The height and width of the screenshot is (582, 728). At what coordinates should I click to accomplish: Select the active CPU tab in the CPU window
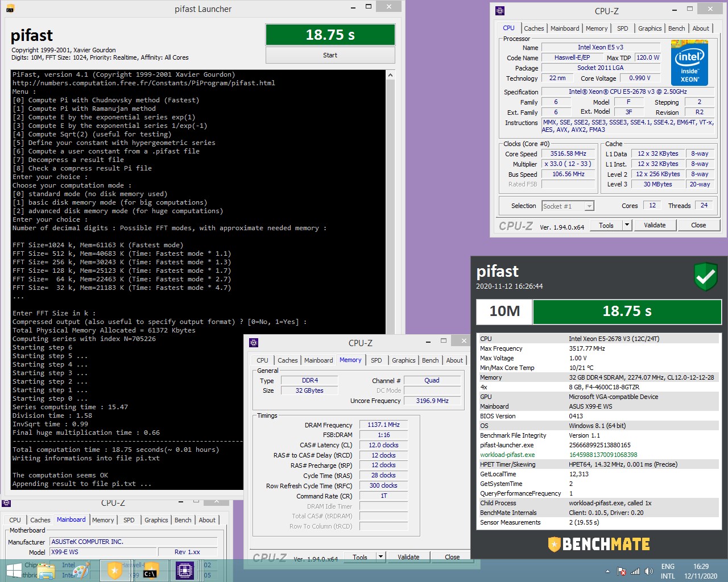point(508,28)
